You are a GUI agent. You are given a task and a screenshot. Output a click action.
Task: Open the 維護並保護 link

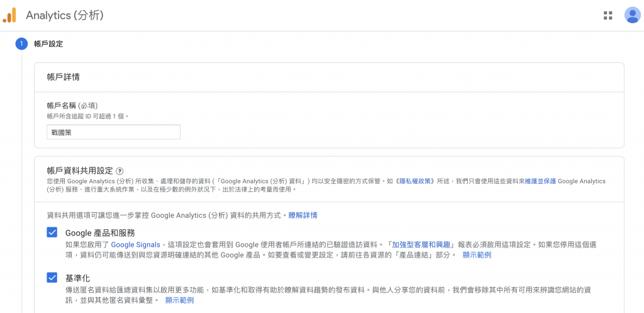[x=540, y=181]
